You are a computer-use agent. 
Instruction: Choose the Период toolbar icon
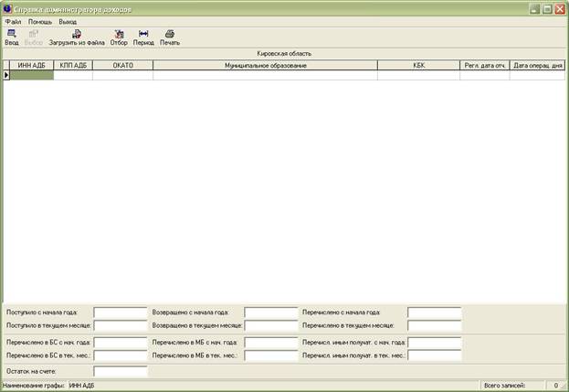pos(143,37)
